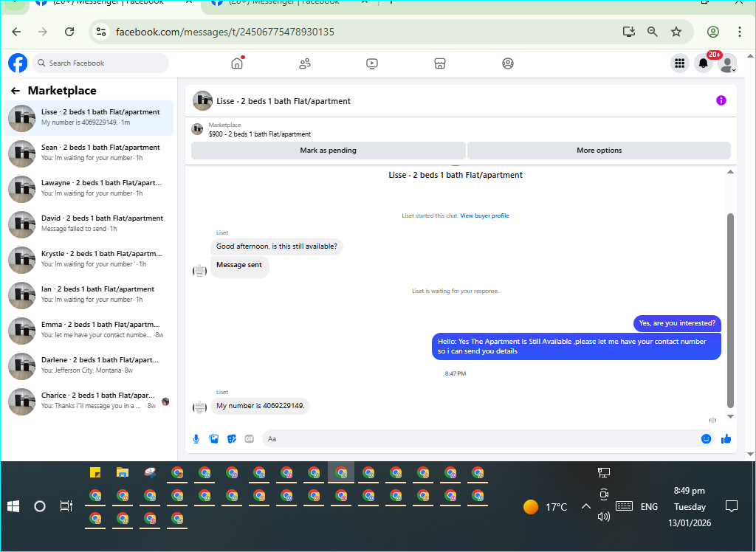Open the Lisse conversation in the list
756x552 pixels.
click(x=89, y=117)
